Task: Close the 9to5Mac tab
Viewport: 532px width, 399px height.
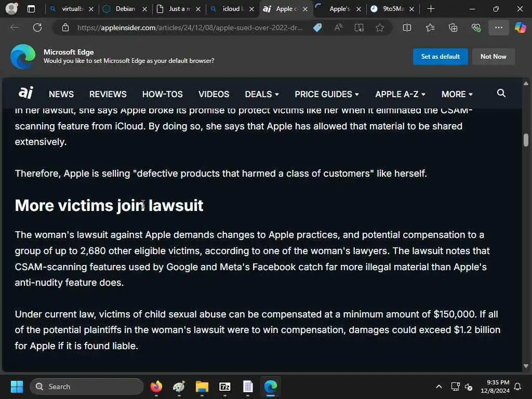Action: [411, 9]
